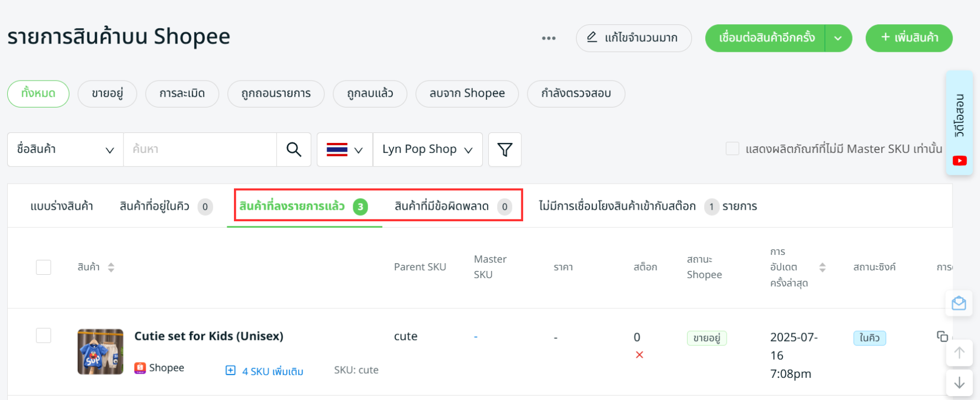Image resolution: width=980 pixels, height=400 pixels.
Task: Open the ชื่อสินค้า search type dropdown
Action: coord(65,150)
